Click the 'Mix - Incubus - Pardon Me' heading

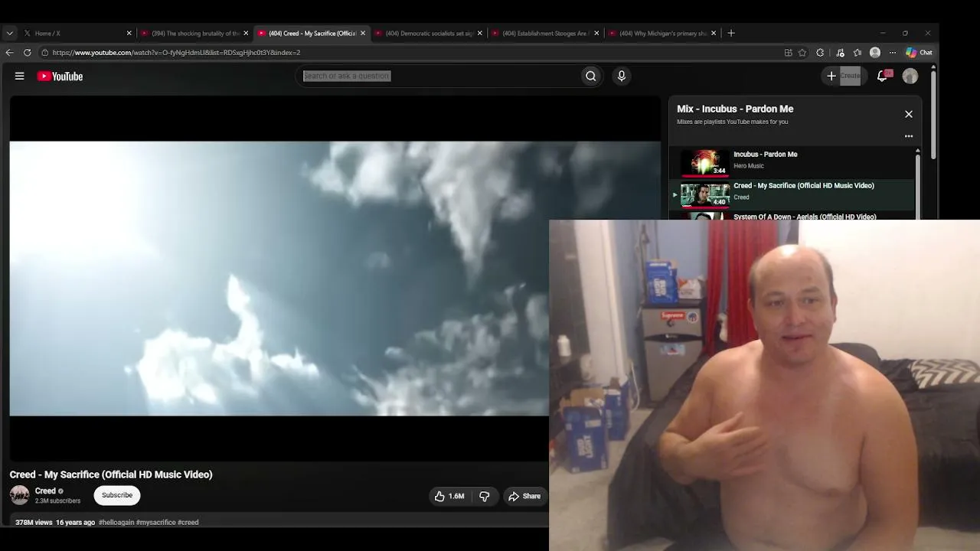pyautogui.click(x=735, y=109)
